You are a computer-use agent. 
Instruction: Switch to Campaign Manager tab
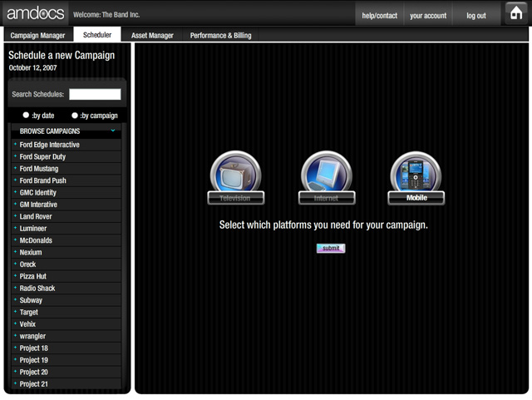click(x=37, y=35)
